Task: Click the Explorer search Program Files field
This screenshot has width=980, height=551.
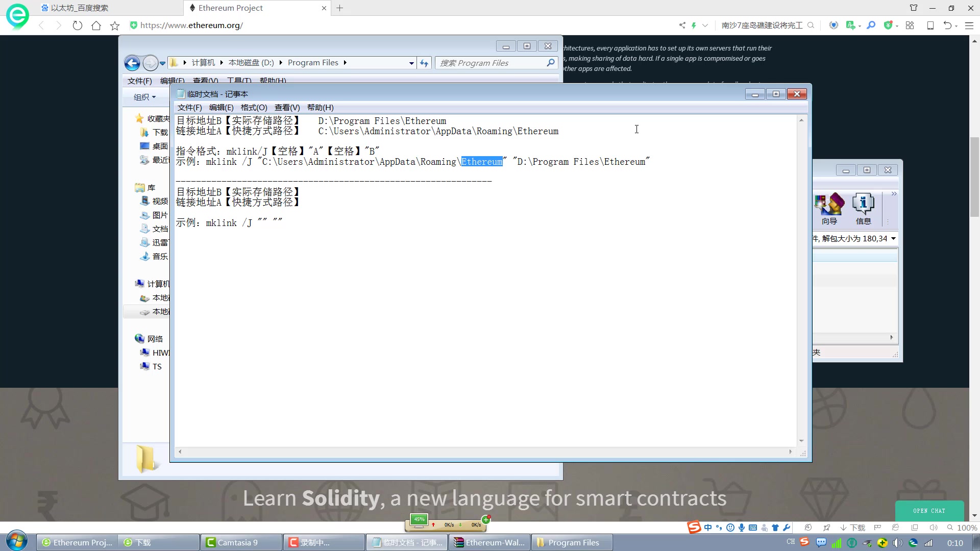Action: 496,63
